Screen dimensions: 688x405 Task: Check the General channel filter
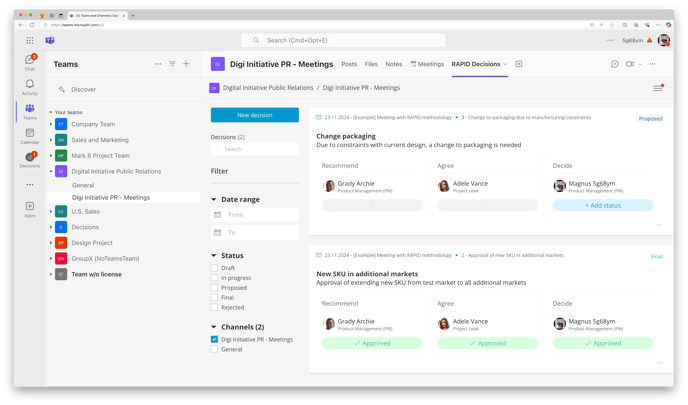click(214, 349)
